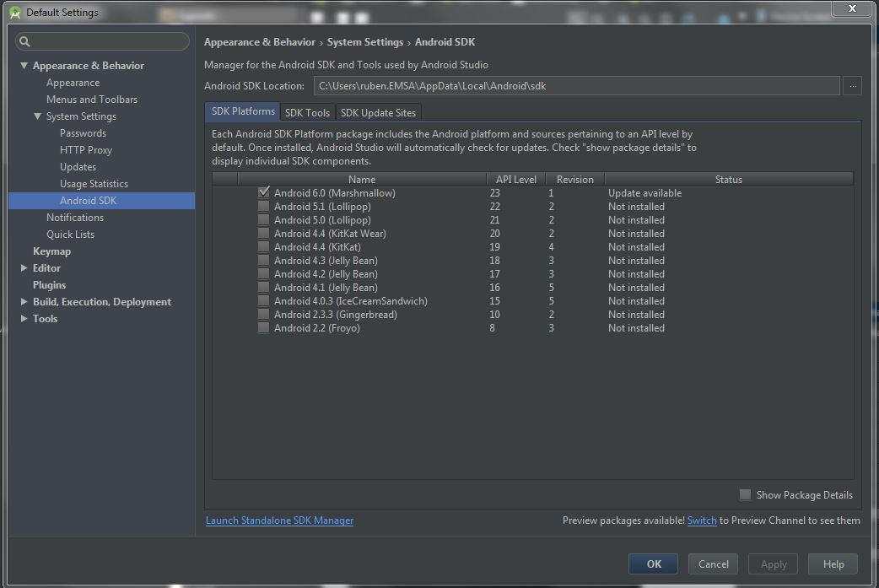879x588 pixels.
Task: Click inside the settings search field
Action: [101, 40]
